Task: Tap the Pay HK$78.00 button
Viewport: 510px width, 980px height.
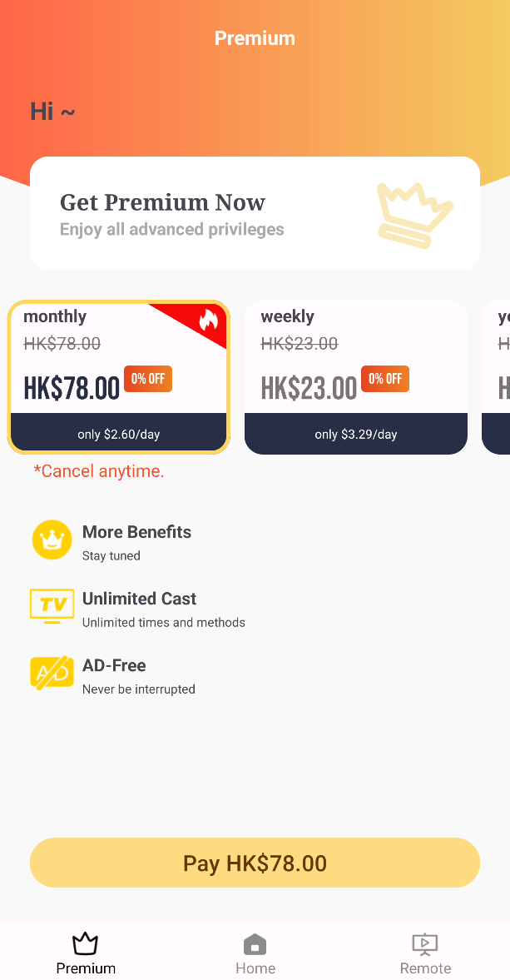Action: click(255, 863)
